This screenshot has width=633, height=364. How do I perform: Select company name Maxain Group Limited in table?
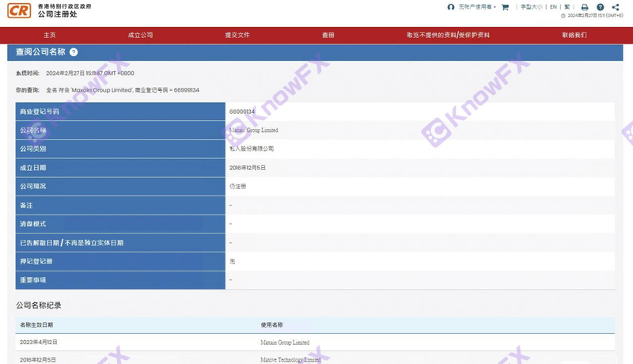point(253,130)
